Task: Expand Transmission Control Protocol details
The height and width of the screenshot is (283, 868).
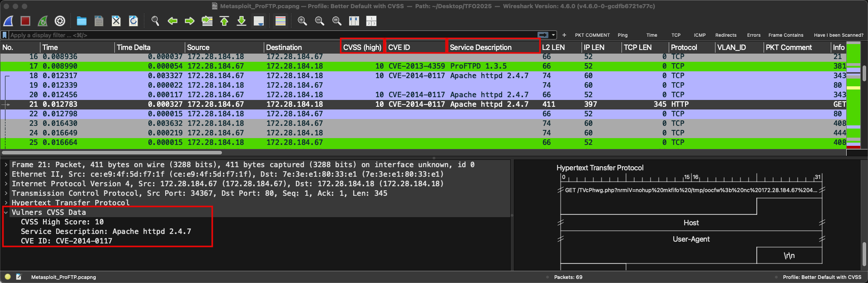Action: (x=6, y=193)
